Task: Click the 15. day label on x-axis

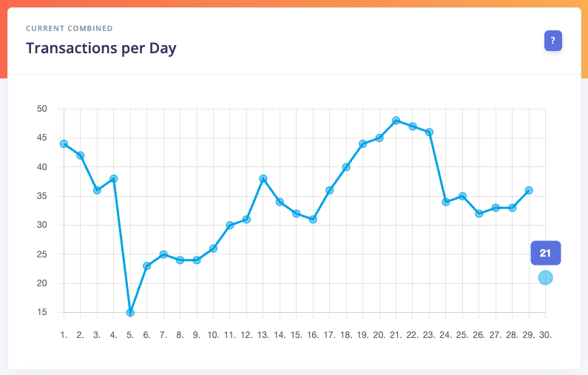Action: (296, 335)
